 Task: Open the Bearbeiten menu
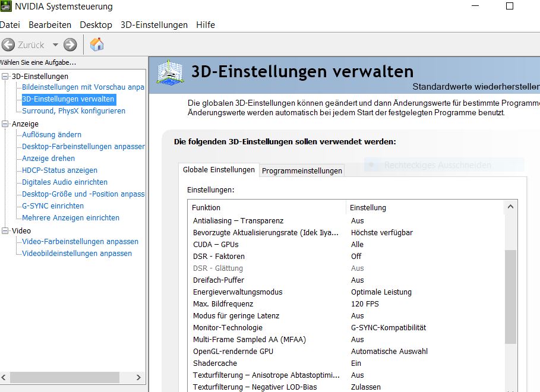50,25
